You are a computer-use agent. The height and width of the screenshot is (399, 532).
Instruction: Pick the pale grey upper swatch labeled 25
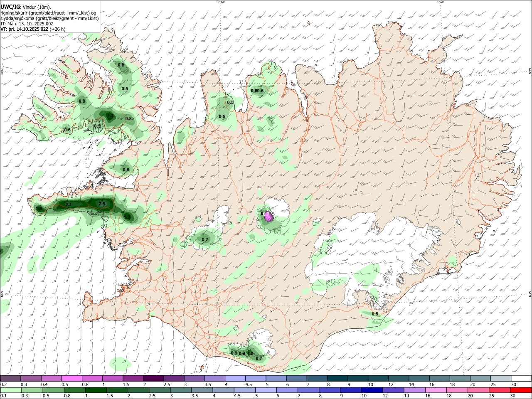pyautogui.click(x=500, y=378)
